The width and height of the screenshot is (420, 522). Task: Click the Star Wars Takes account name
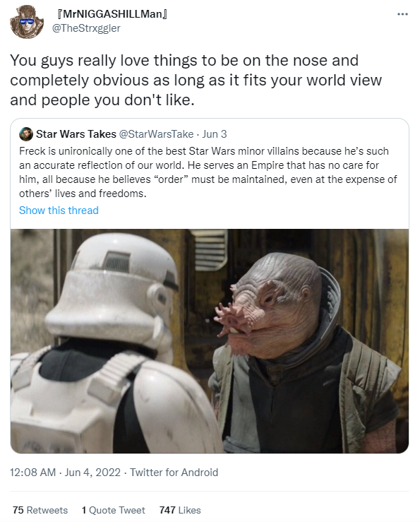pos(76,134)
